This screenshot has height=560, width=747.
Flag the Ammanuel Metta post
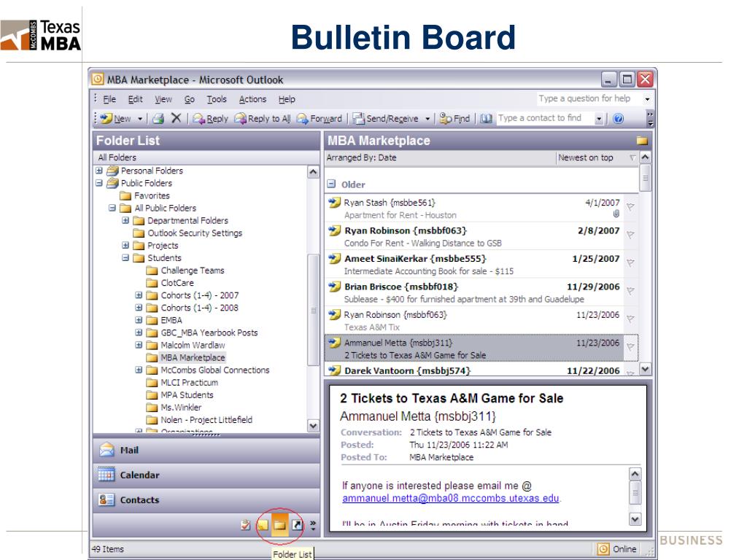click(x=630, y=347)
